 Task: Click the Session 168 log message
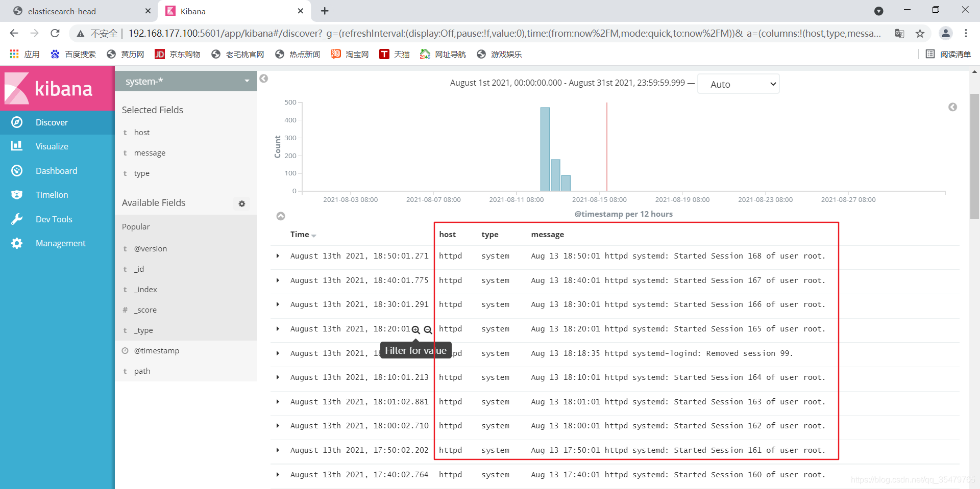click(x=678, y=256)
